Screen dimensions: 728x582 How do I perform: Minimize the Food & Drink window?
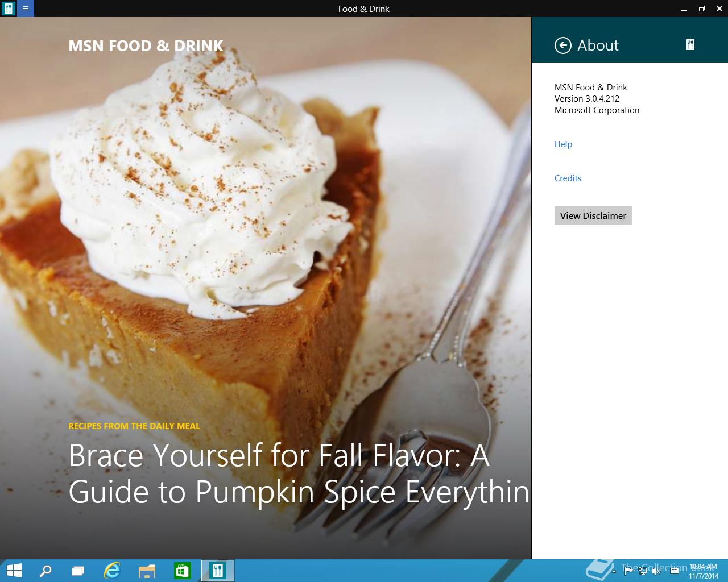[x=683, y=9]
